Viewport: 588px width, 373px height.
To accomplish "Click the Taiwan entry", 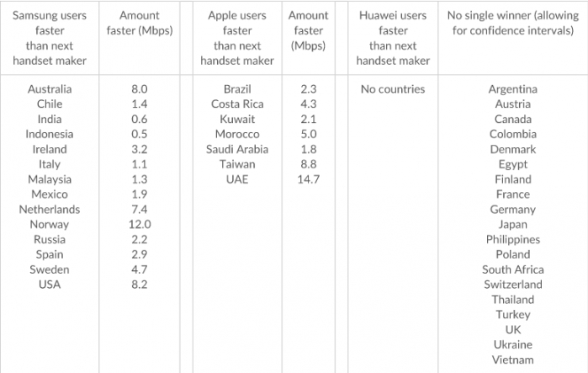I will click(x=237, y=164).
